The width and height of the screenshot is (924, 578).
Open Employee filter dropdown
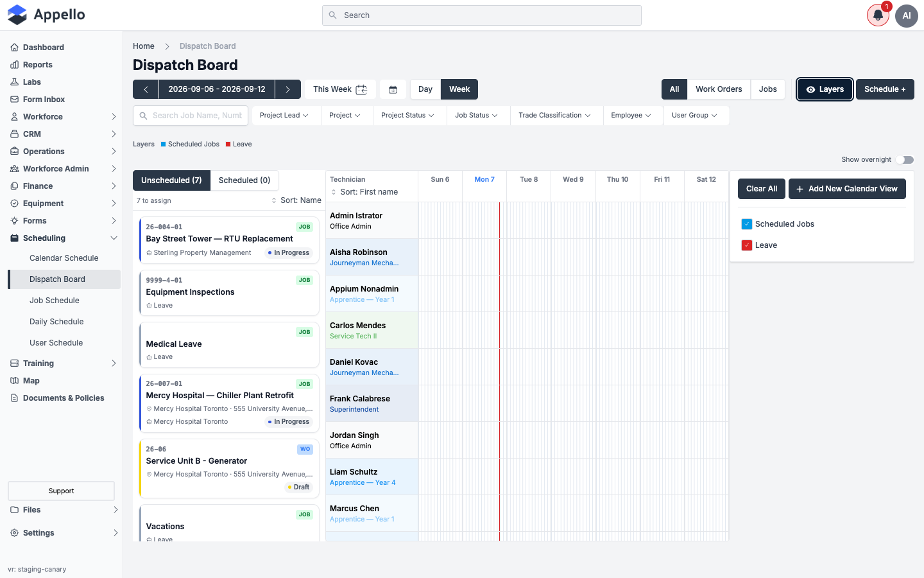[631, 116]
